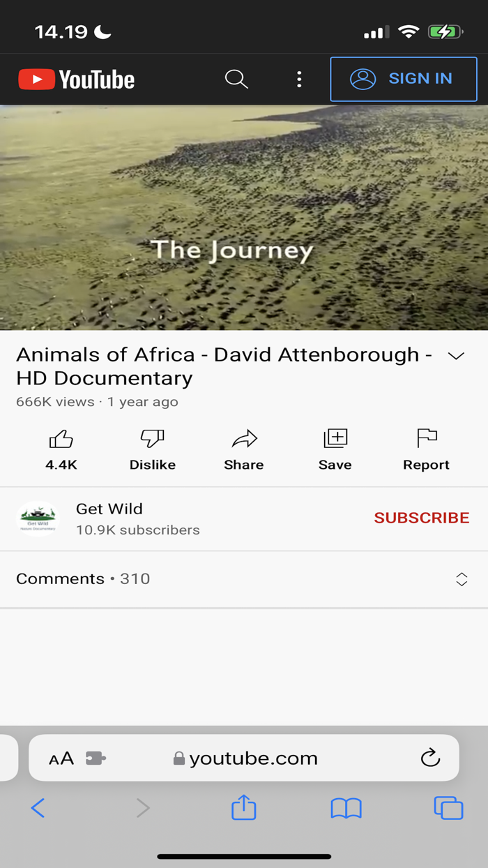The image size is (488, 868).
Task: Open Safari tab overview
Action: 448,807
